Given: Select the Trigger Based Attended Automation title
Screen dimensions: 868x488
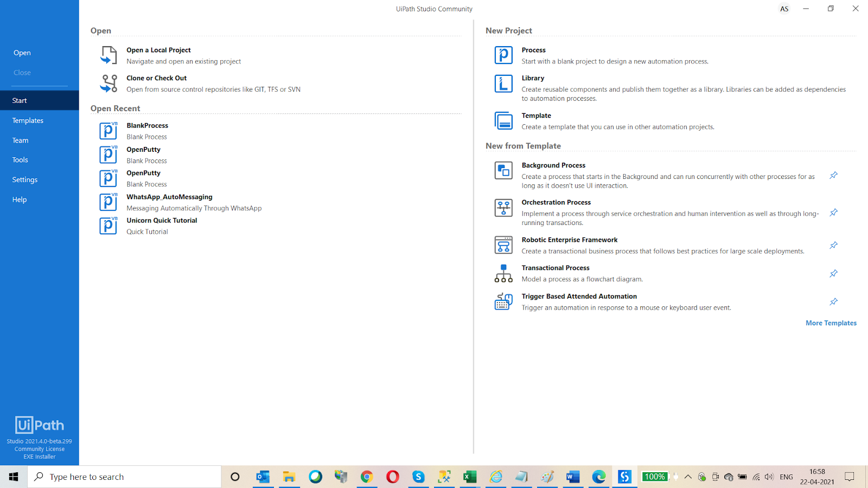Looking at the screenshot, I should click(579, 296).
